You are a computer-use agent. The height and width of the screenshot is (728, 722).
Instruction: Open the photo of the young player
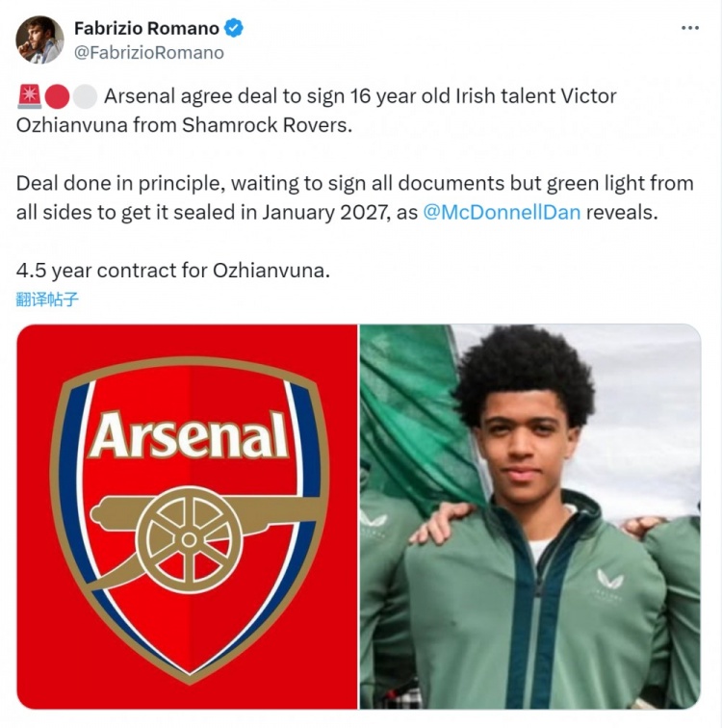click(530, 516)
